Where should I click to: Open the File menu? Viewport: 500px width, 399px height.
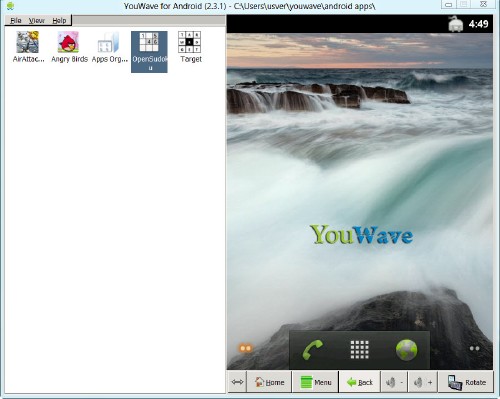[15, 21]
